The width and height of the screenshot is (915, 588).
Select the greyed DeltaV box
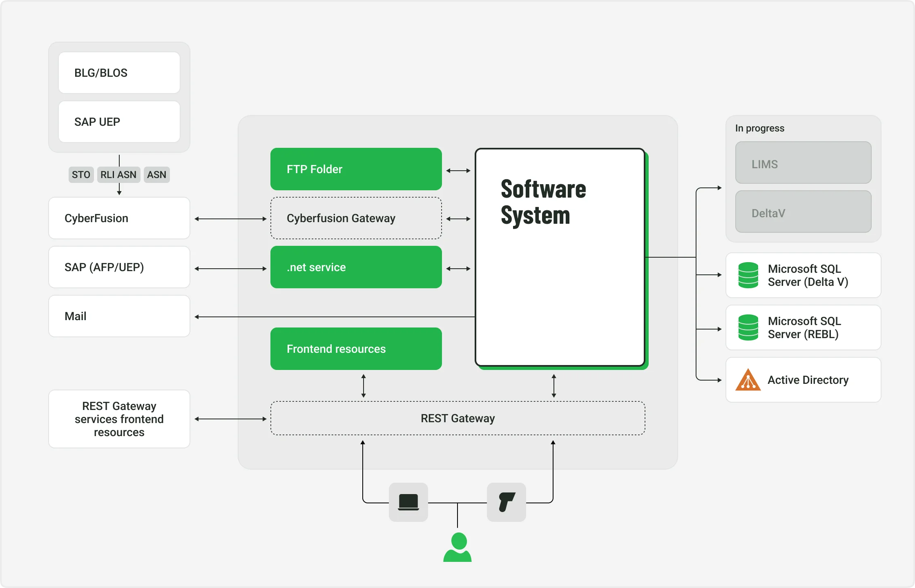point(803,212)
